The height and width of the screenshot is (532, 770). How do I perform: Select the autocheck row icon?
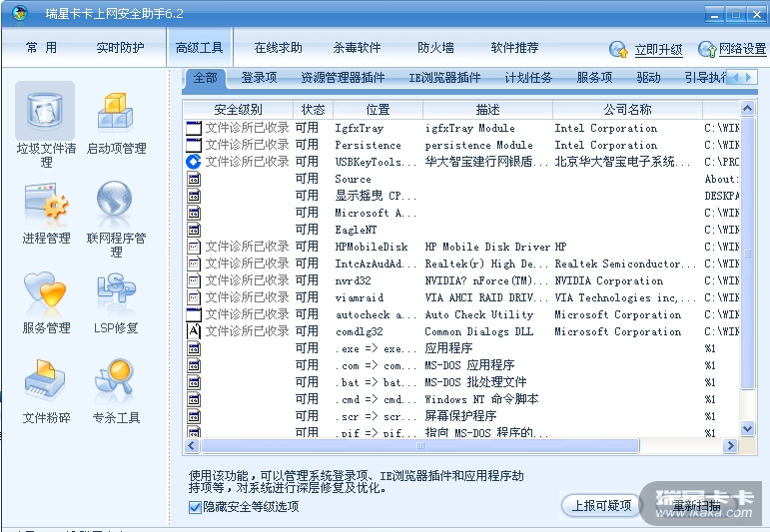click(194, 314)
